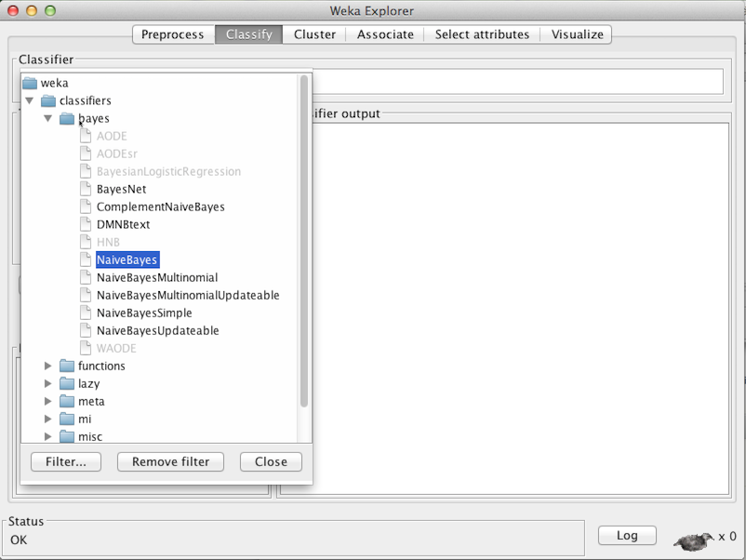This screenshot has width=746, height=560.
Task: Click the NaiveBayesSimple file icon
Action: point(86,313)
